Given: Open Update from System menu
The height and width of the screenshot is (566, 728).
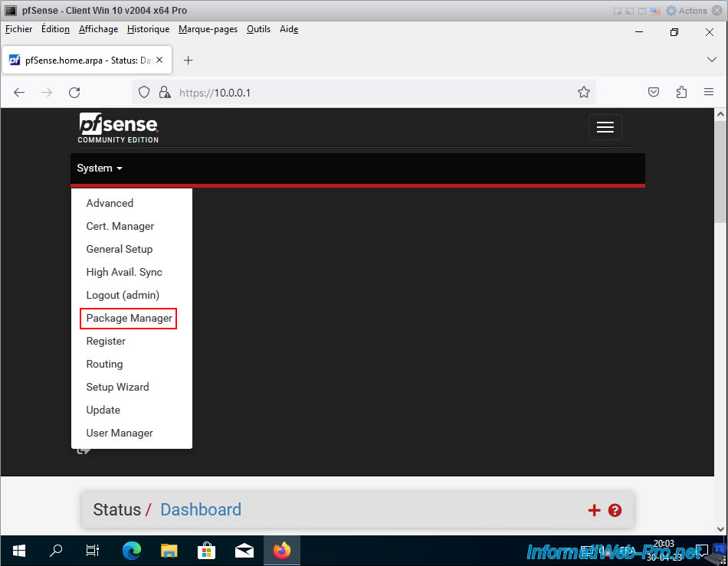Looking at the screenshot, I should coord(103,410).
